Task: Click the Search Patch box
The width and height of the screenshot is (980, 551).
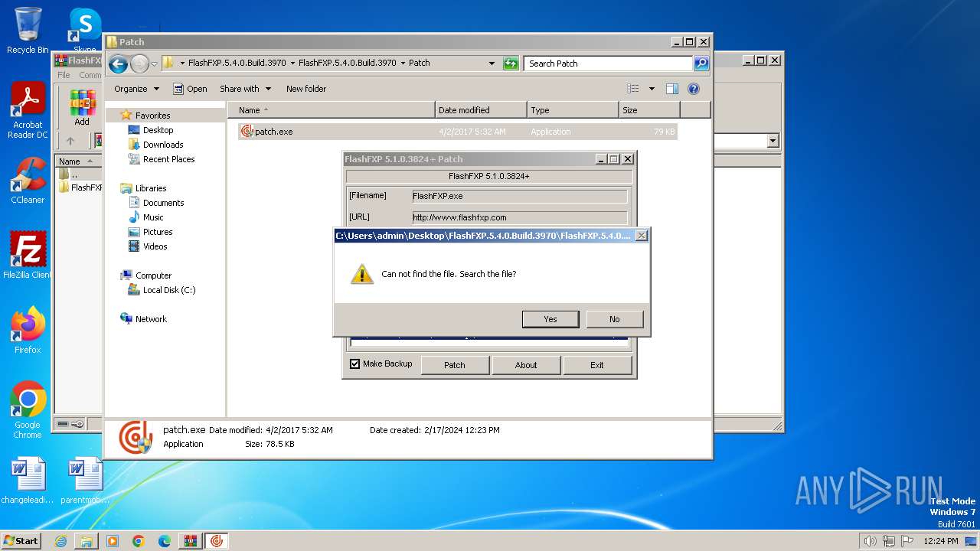Action: (609, 64)
